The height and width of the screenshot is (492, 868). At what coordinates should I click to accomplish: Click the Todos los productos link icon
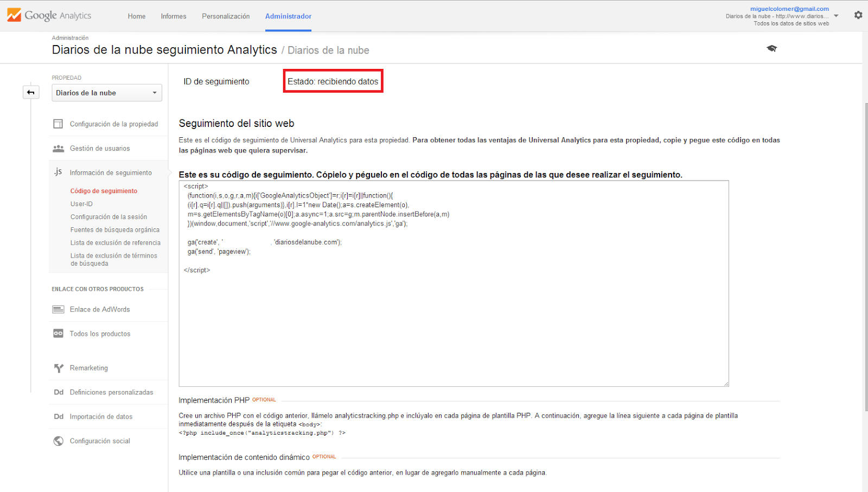(58, 334)
